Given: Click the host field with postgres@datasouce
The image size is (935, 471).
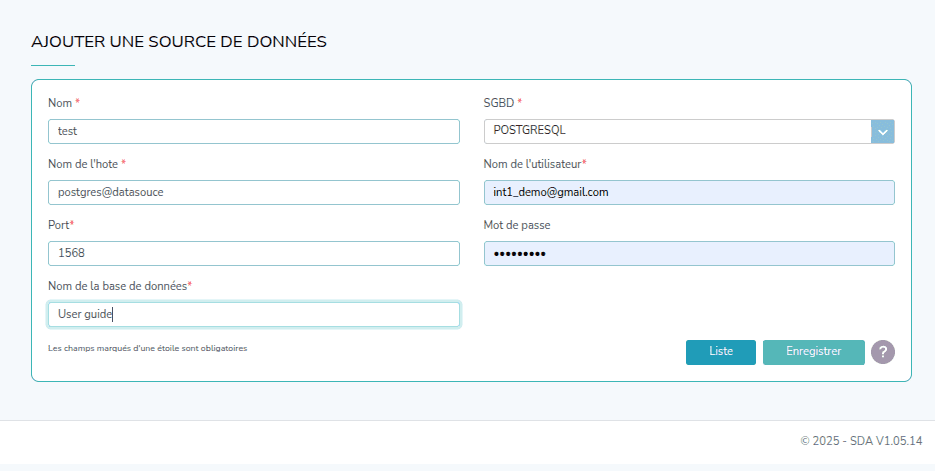Looking at the screenshot, I should [x=253, y=192].
